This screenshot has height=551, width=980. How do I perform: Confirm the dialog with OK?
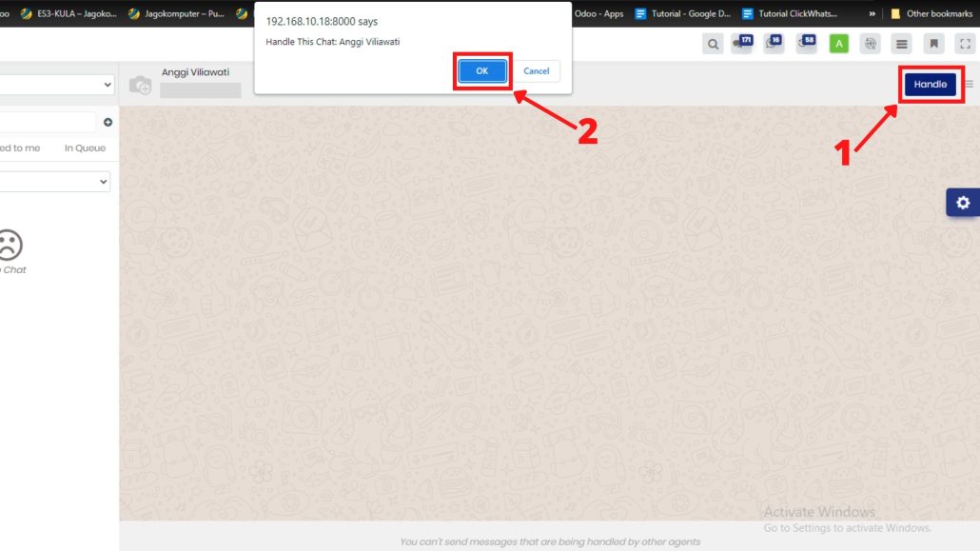tap(481, 70)
